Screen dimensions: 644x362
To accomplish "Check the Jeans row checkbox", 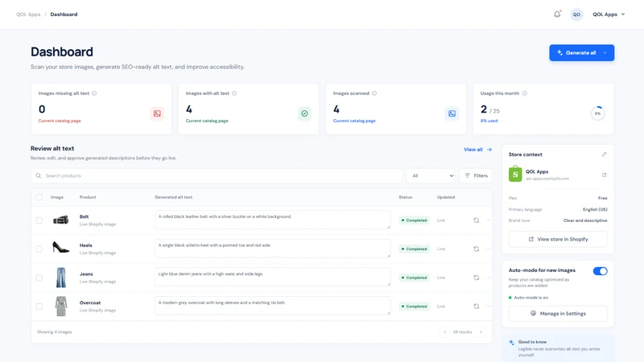I will coord(39,278).
